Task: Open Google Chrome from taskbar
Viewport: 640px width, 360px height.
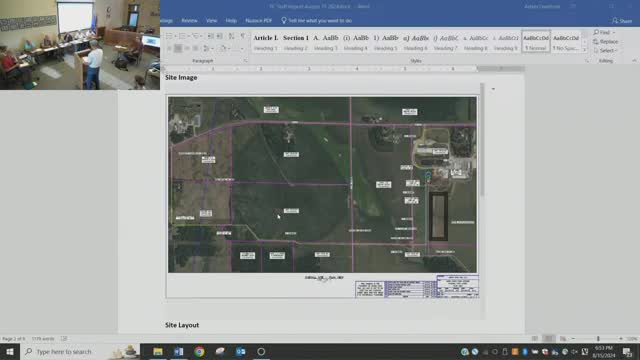Action: coord(199,351)
